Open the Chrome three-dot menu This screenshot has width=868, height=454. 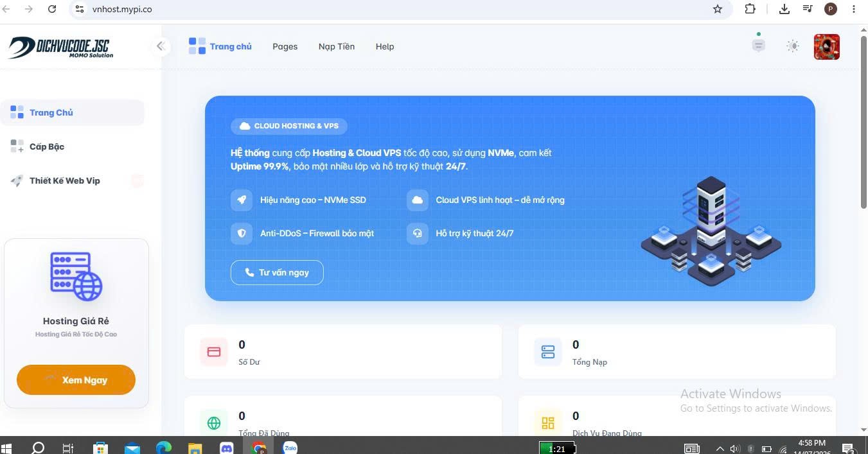(x=854, y=9)
